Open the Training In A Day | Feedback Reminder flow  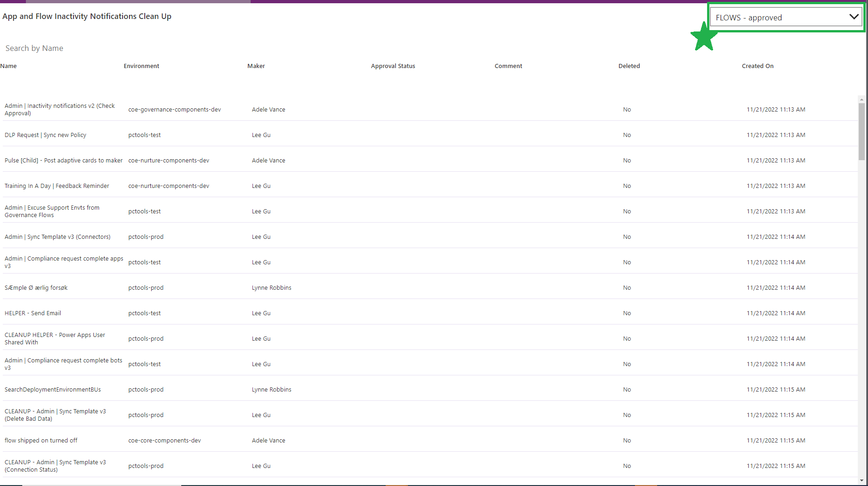point(56,186)
